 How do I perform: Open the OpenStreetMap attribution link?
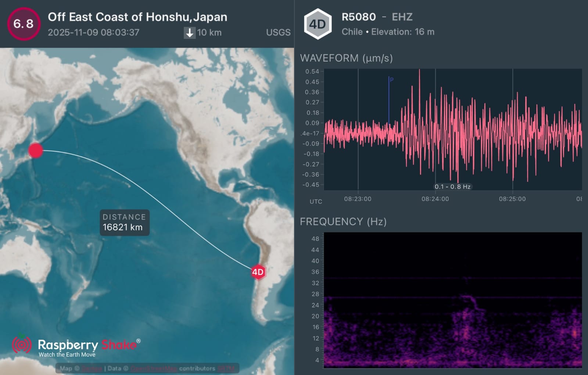coord(154,368)
